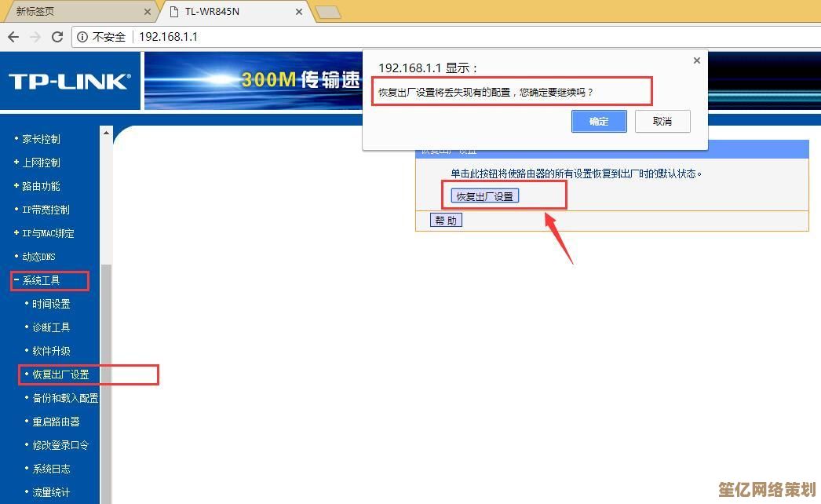Screen dimensions: 821x504
Task: Click the browser reload icon
Action: (57, 37)
